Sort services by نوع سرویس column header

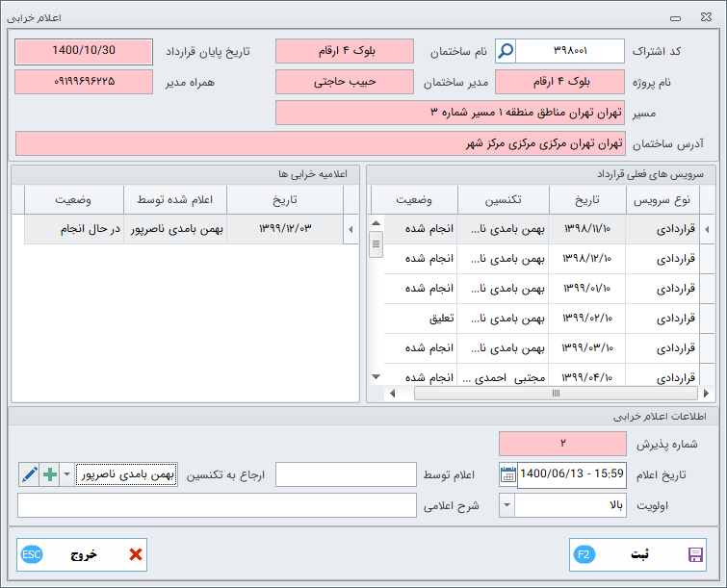[662, 199]
